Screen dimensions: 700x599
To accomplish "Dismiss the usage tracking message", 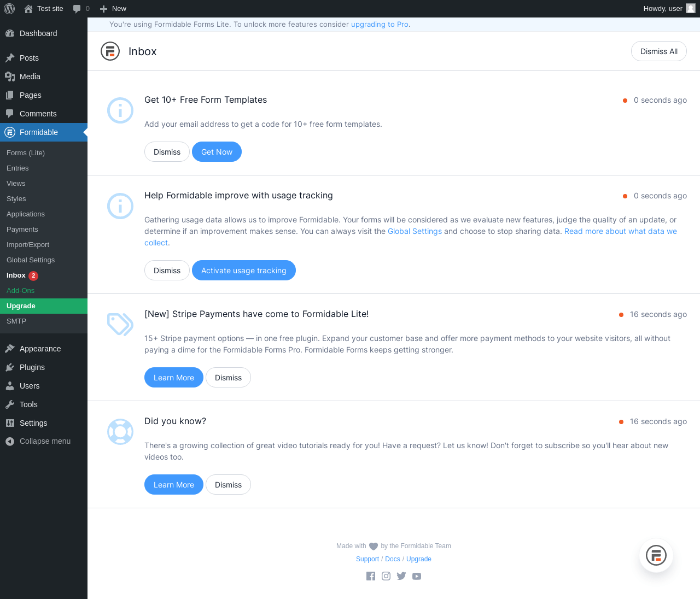I will [x=167, y=271].
